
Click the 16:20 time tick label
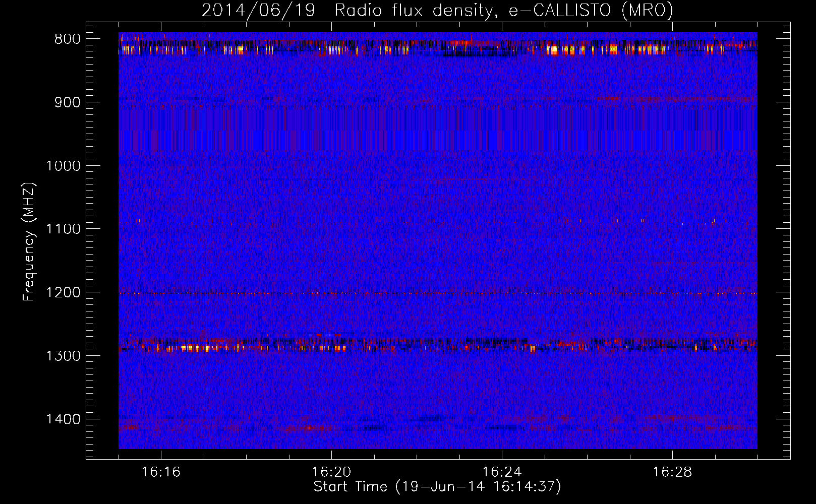331,472
